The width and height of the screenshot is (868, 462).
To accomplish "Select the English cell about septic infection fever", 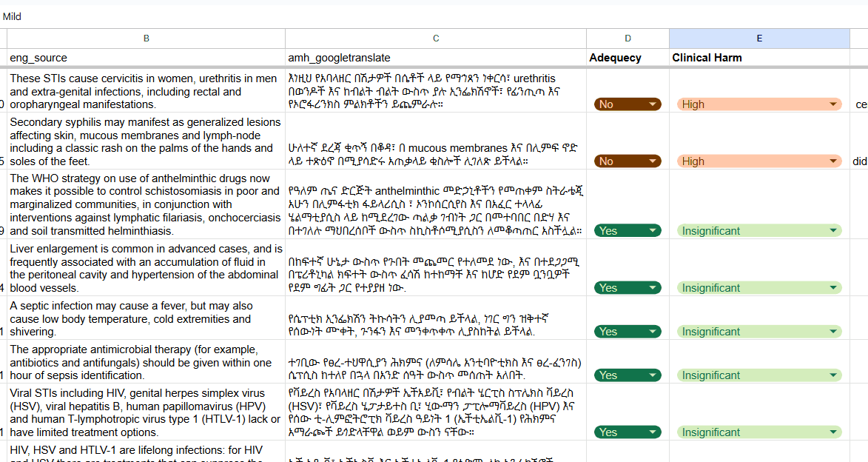I will (146, 319).
